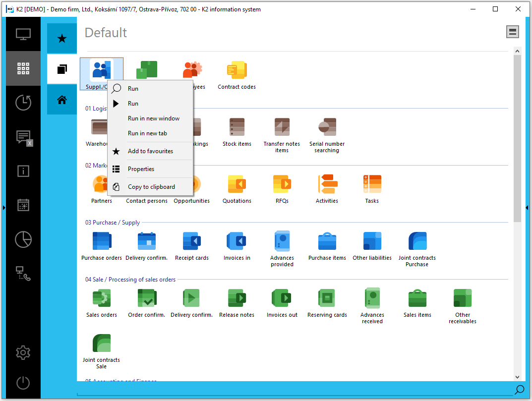The width and height of the screenshot is (532, 401).
Task: Switch to the stacked windows tab
Action: coord(62,69)
